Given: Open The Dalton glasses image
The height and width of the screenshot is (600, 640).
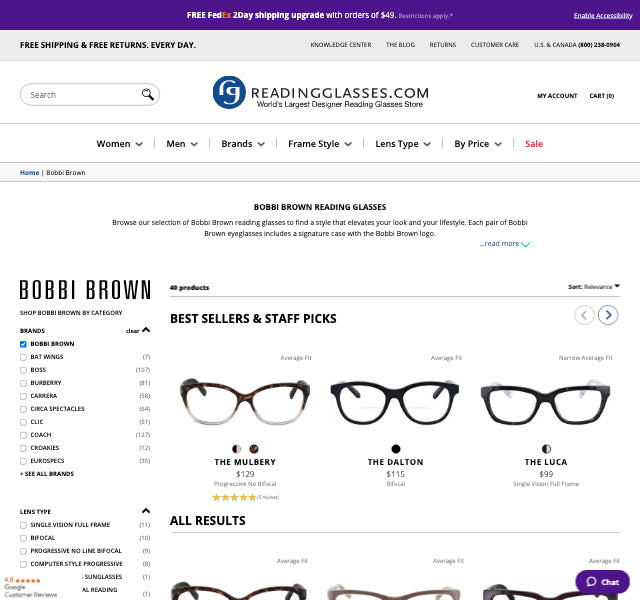Looking at the screenshot, I should [x=395, y=402].
